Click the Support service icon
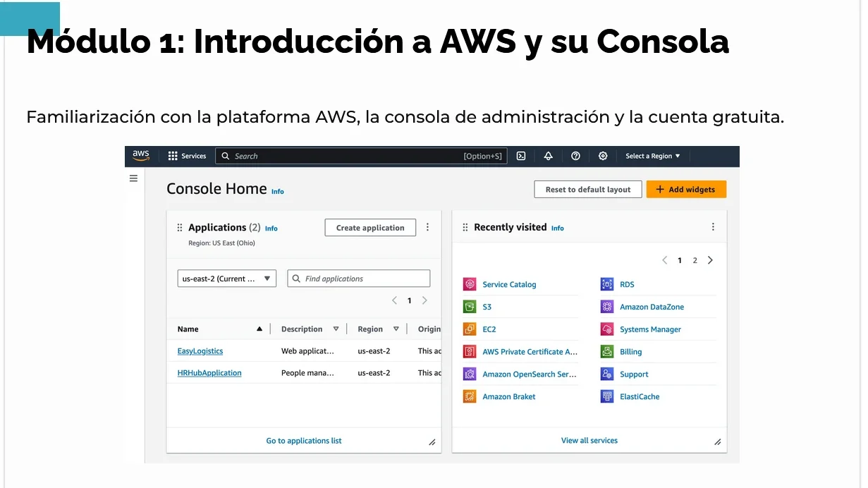 (607, 374)
